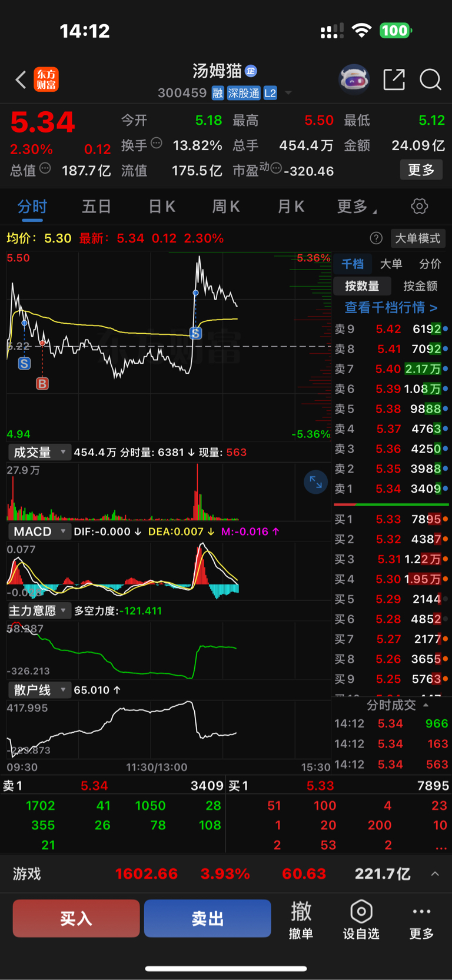Open the robot assistant avatar
The image size is (452, 980).
pos(354,79)
